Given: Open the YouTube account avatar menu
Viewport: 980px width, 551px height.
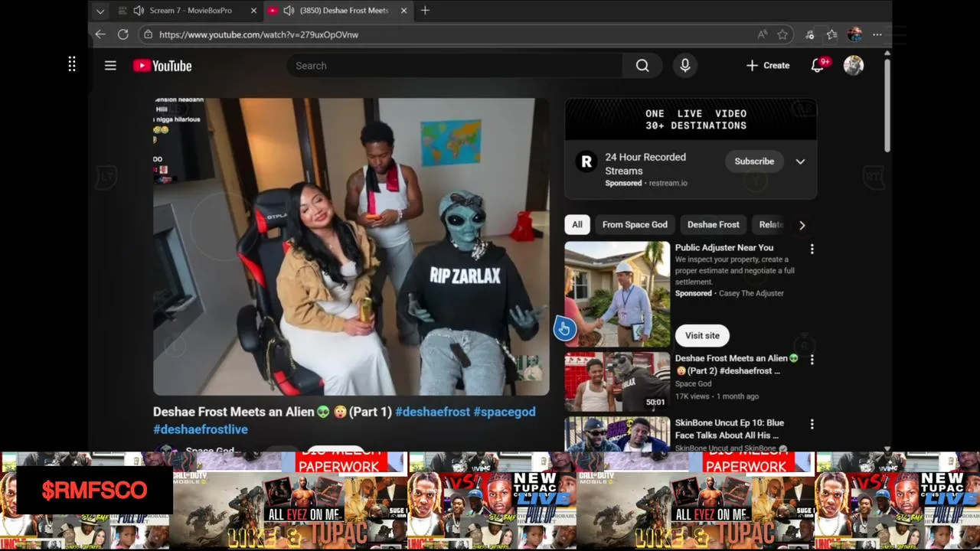Looking at the screenshot, I should coord(854,66).
